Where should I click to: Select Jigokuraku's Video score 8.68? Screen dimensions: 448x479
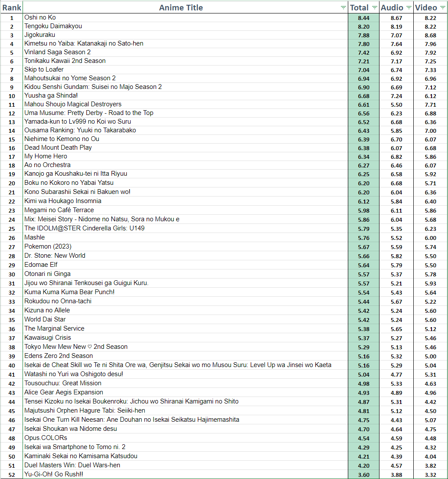[x=431, y=35]
